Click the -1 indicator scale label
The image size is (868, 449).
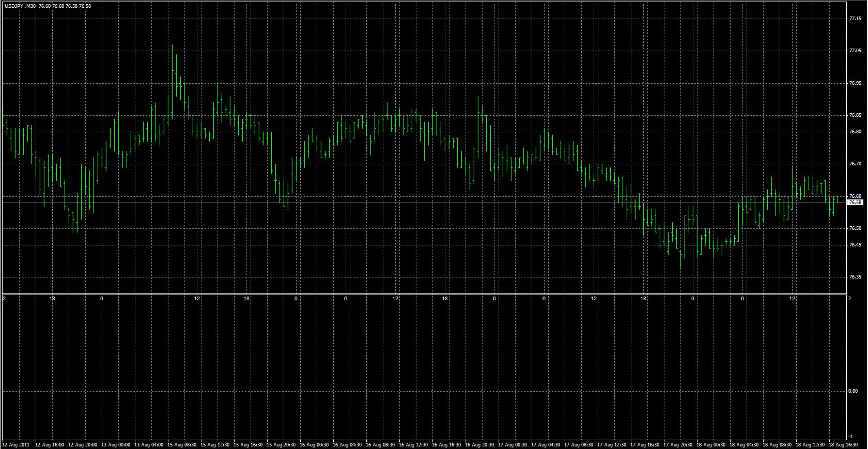pyautogui.click(x=851, y=437)
